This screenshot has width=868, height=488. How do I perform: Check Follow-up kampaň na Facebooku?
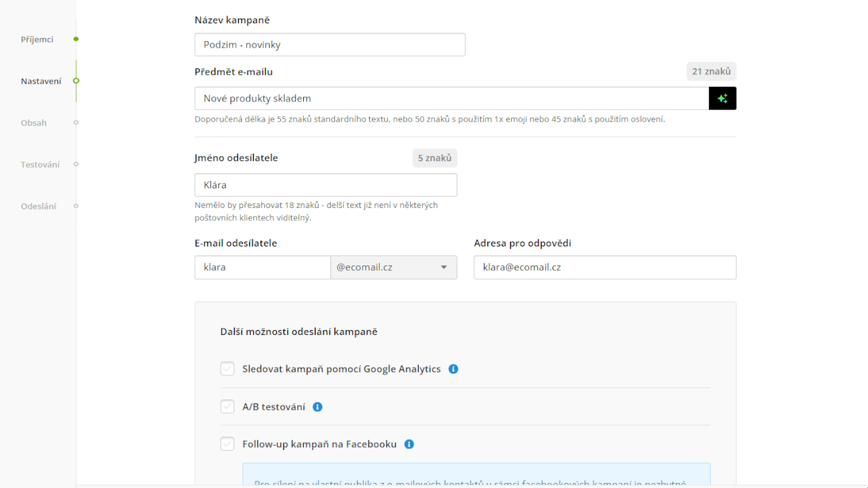[x=227, y=444]
